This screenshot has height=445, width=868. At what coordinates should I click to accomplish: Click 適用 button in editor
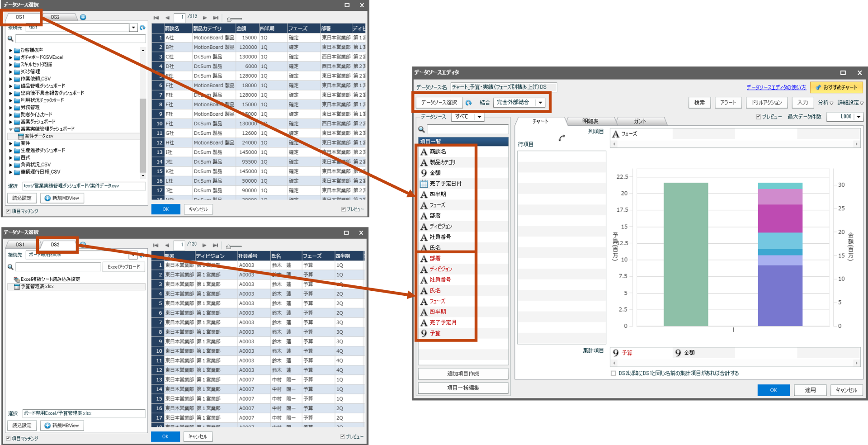(x=811, y=390)
